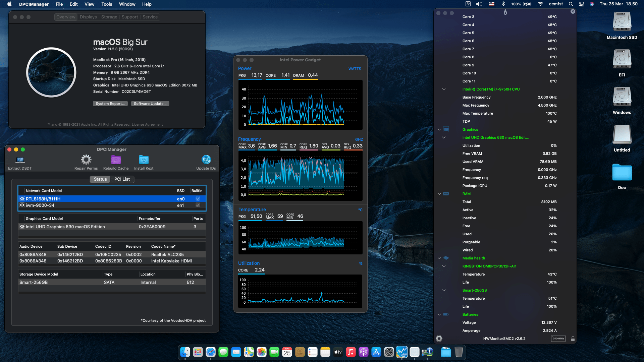
Task: Click eye icon beside iwm-9000-34
Action: click(22, 205)
